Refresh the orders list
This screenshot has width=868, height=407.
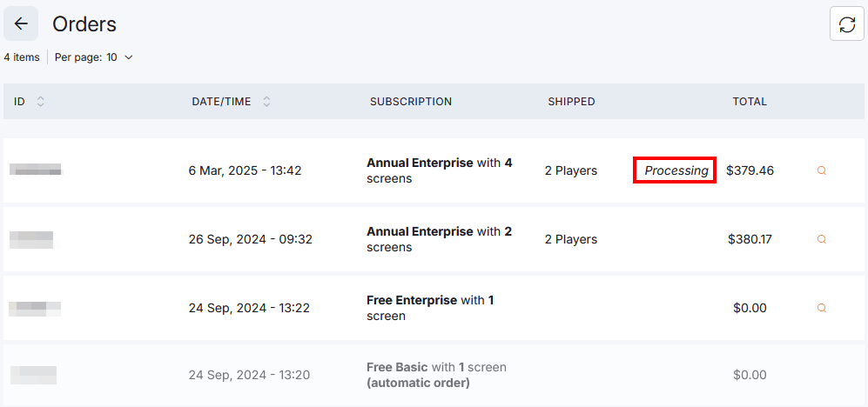pos(846,24)
